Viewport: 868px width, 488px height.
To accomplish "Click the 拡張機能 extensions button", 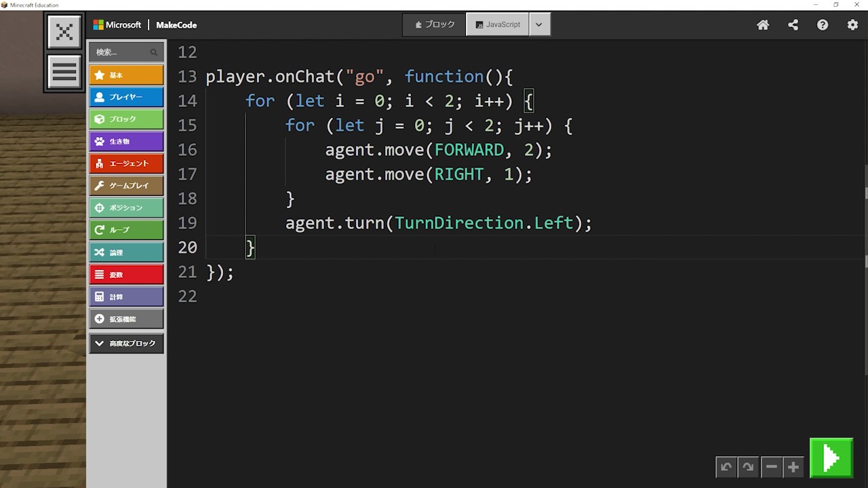I will pos(126,319).
